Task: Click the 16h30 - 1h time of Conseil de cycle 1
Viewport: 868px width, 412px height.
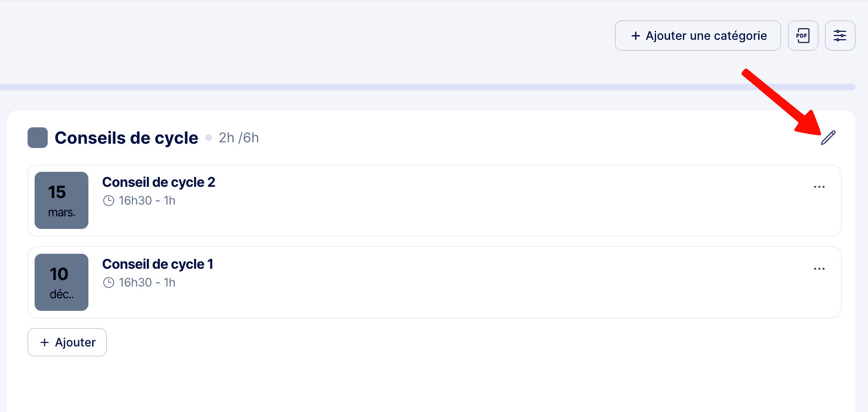Action: click(147, 283)
